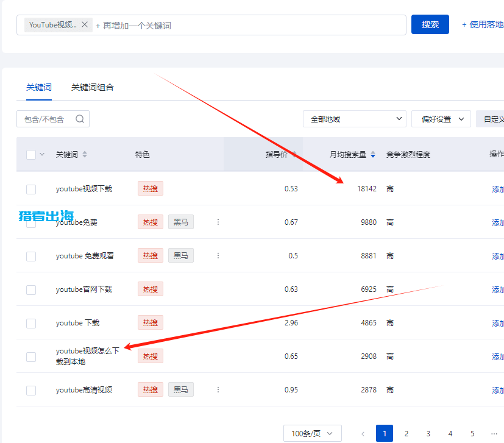Sort by 月均搜索量 column arrows
This screenshot has width=504, height=443.
(373, 154)
